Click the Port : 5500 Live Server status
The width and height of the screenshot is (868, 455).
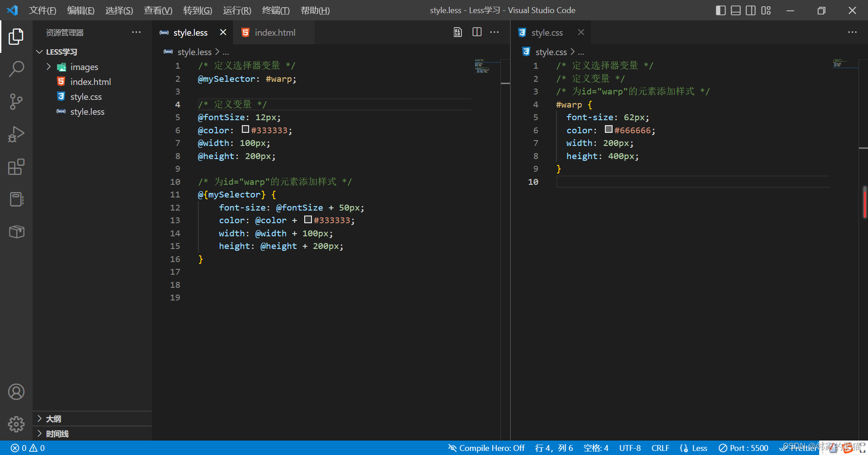pyautogui.click(x=743, y=448)
